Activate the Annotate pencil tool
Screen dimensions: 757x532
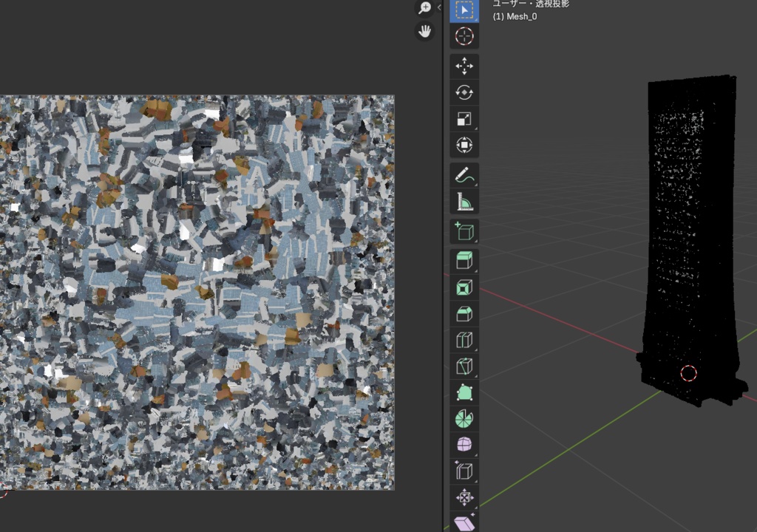464,175
